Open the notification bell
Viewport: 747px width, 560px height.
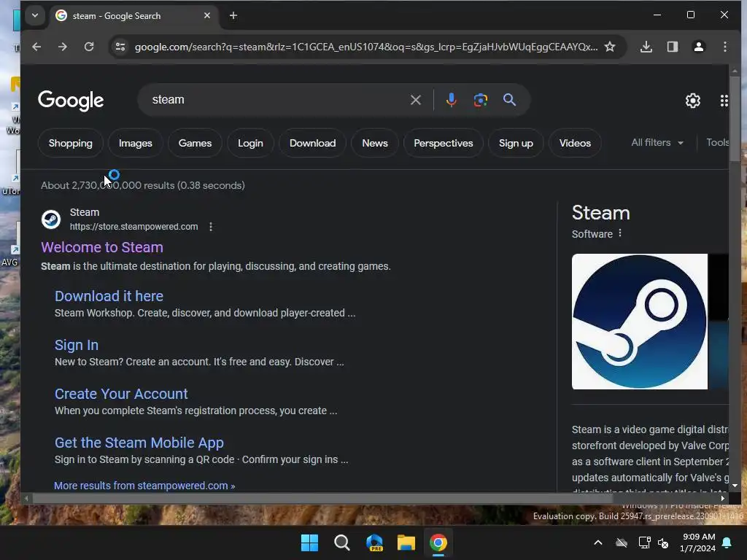click(727, 542)
